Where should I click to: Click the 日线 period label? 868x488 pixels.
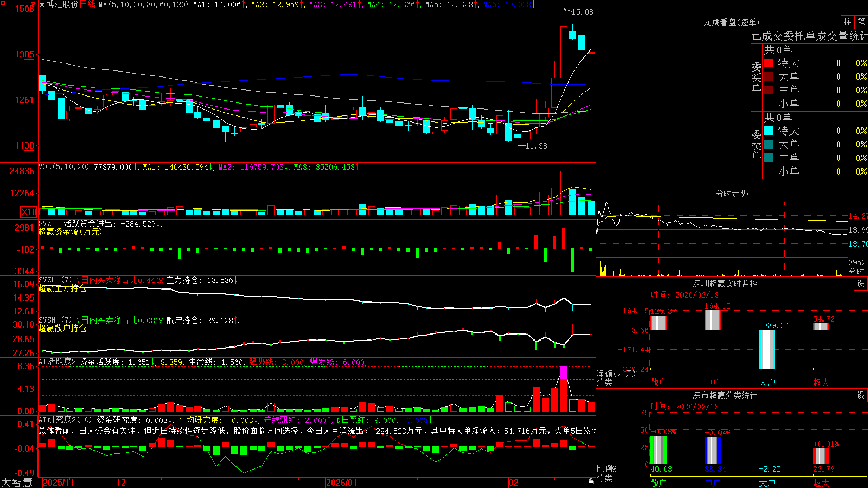(87, 4)
